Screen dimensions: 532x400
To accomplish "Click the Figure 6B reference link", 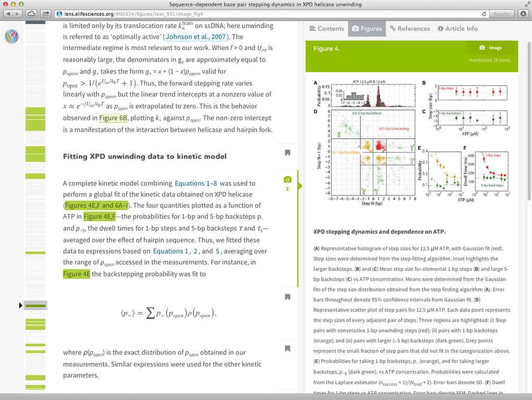I will (113, 118).
